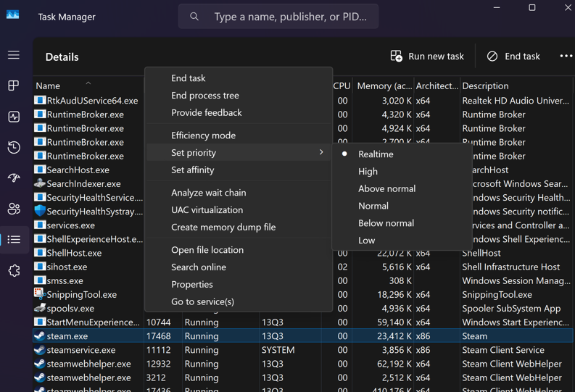Image resolution: width=575 pixels, height=392 pixels.
Task: Select Create memory dump file
Action: [x=223, y=228]
